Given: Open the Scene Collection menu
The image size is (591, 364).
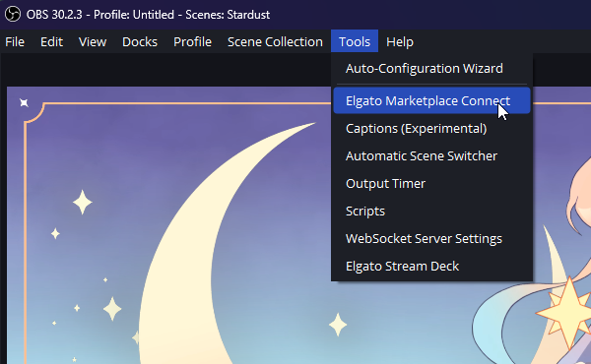Looking at the screenshot, I should pyautogui.click(x=275, y=41).
